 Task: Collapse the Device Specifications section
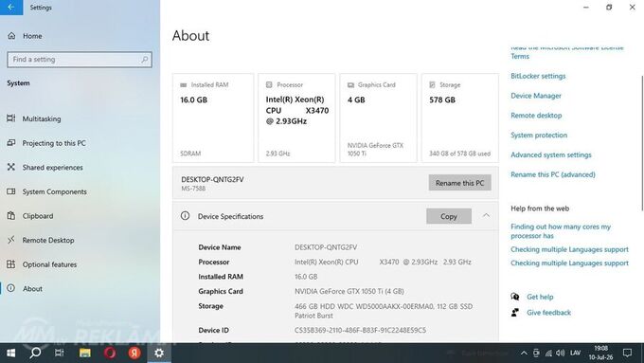[486, 216]
